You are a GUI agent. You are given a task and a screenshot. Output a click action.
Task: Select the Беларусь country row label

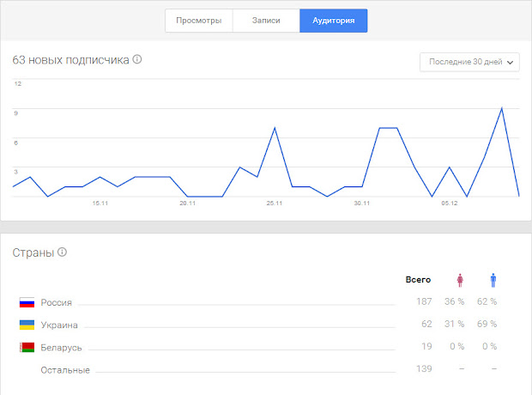tap(61, 348)
